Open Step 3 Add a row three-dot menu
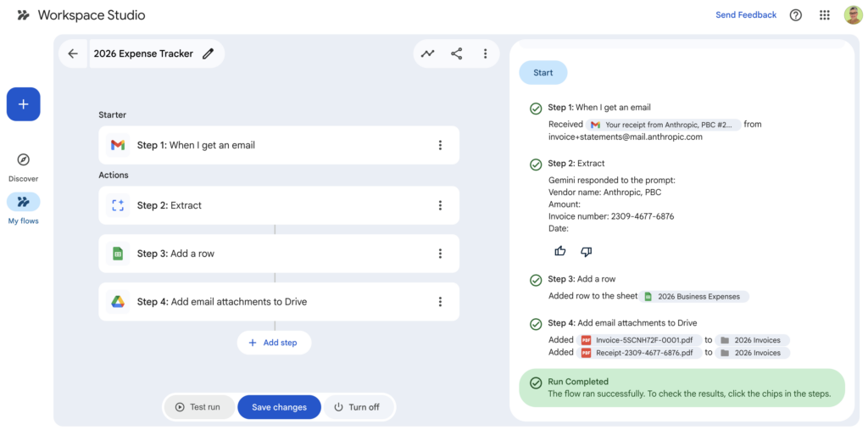The height and width of the screenshot is (430, 868). pyautogui.click(x=440, y=254)
